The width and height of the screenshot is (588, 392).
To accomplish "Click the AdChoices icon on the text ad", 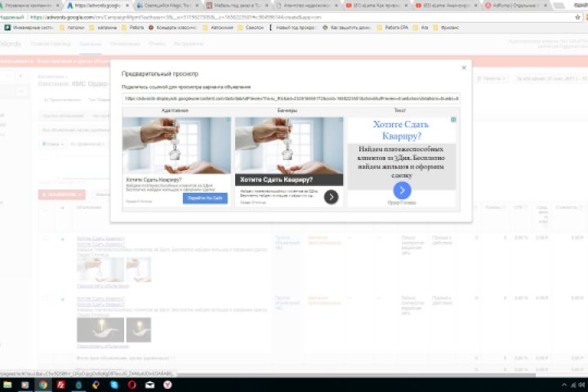I will pyautogui.click(x=453, y=120).
